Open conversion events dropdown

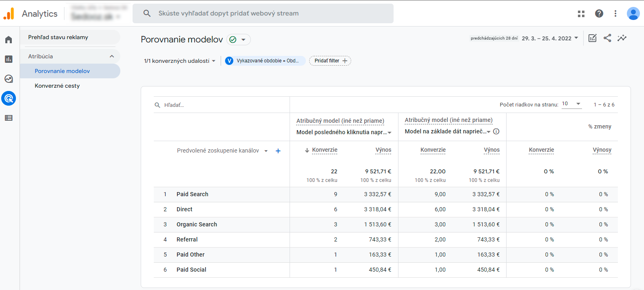point(179,61)
